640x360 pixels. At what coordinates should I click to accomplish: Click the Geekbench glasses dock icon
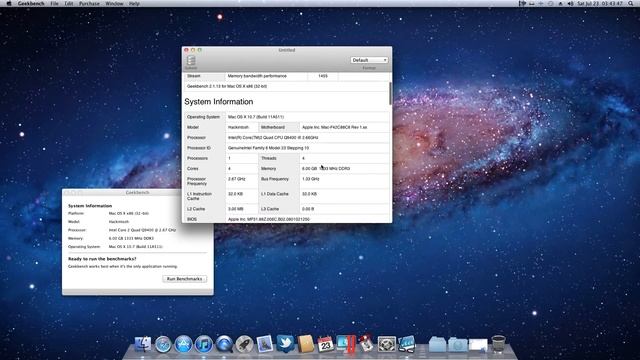[407, 344]
